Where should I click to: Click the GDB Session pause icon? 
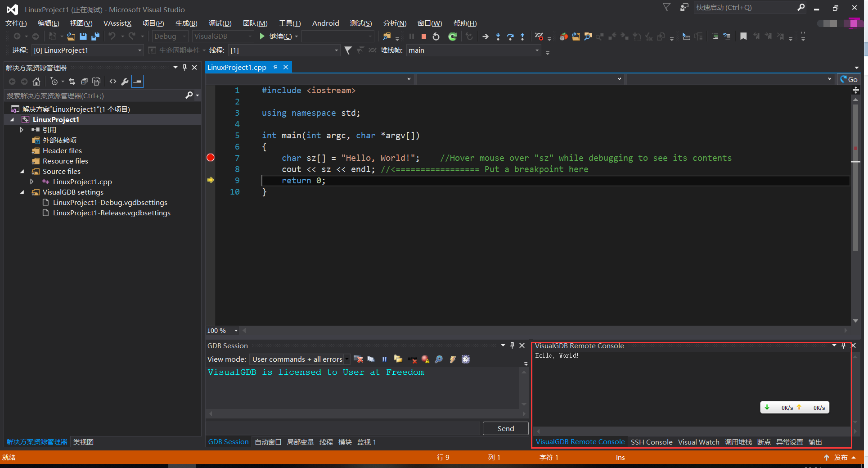(x=384, y=359)
